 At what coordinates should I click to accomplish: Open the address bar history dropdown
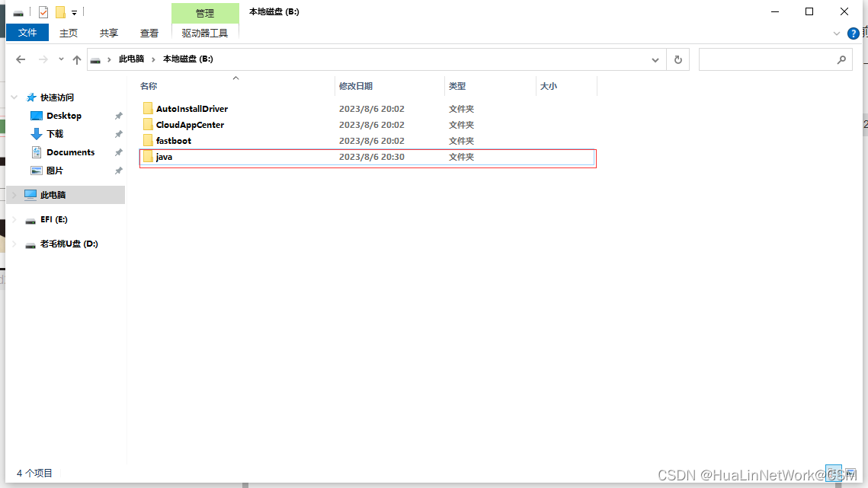[x=655, y=59]
